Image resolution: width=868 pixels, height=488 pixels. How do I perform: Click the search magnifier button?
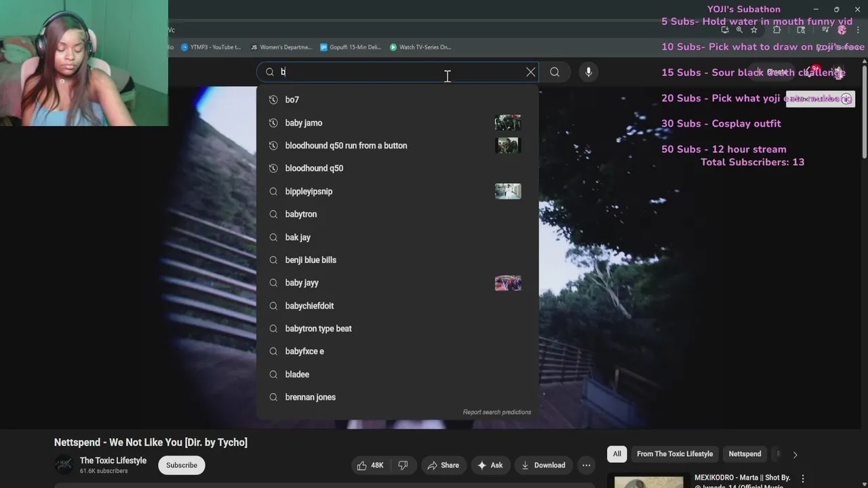pos(555,72)
